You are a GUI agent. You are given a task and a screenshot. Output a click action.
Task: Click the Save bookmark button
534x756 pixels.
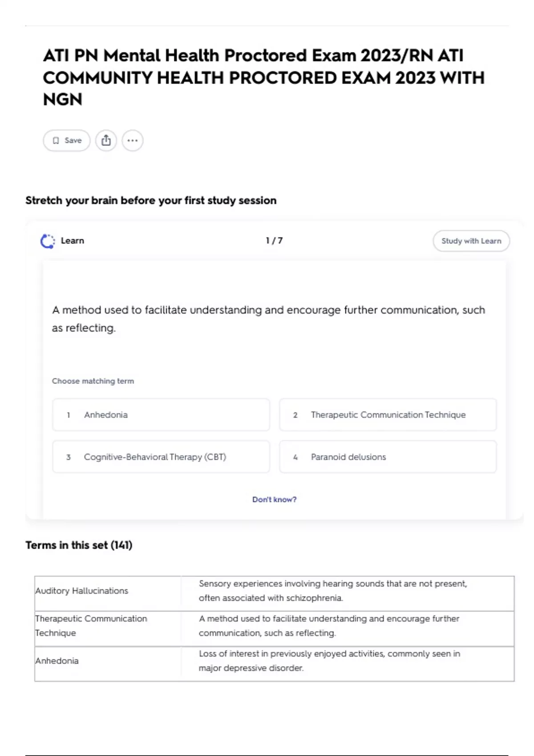(x=67, y=141)
